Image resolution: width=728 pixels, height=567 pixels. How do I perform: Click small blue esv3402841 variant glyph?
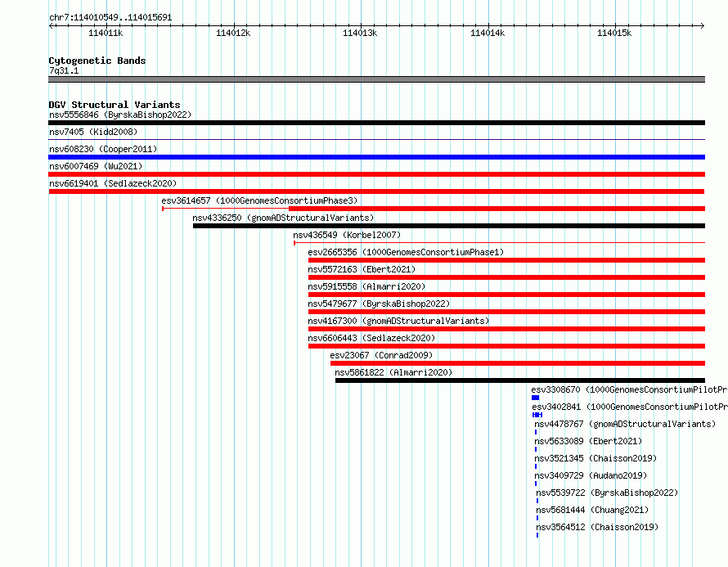pos(537,415)
